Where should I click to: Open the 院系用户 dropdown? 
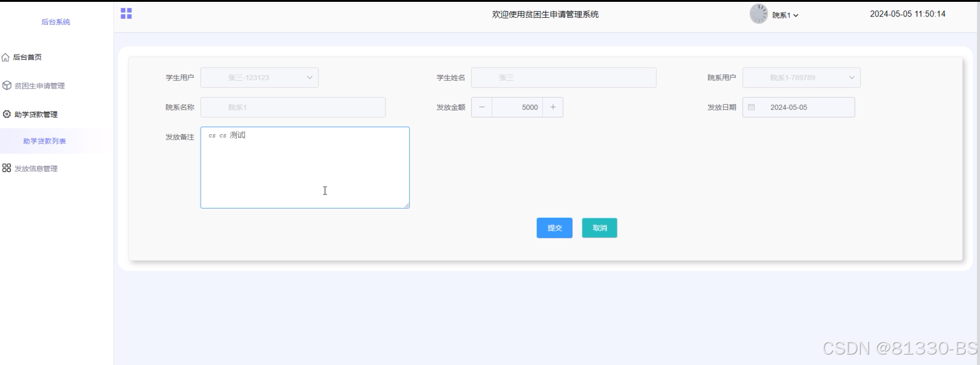[x=801, y=78]
